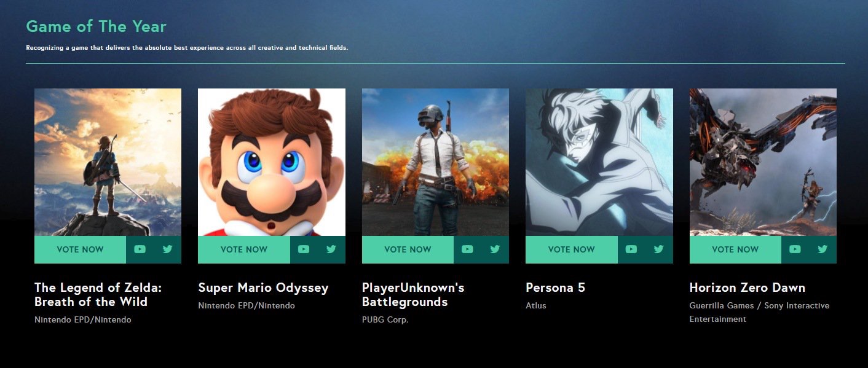Open YouTube trailer for Breath of the Wild
Viewport: 868px width, 368px height.
pyautogui.click(x=140, y=249)
